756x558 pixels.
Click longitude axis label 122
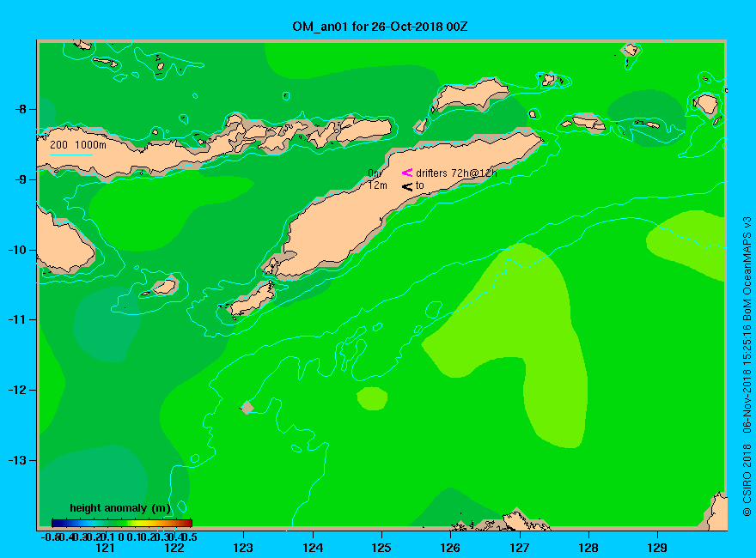pos(174,548)
